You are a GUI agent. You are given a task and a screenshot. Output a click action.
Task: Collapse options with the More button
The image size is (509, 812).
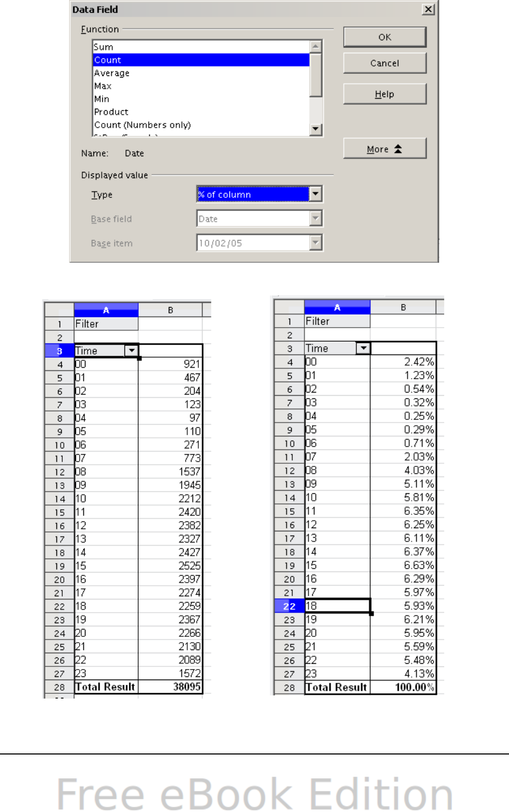pos(385,149)
